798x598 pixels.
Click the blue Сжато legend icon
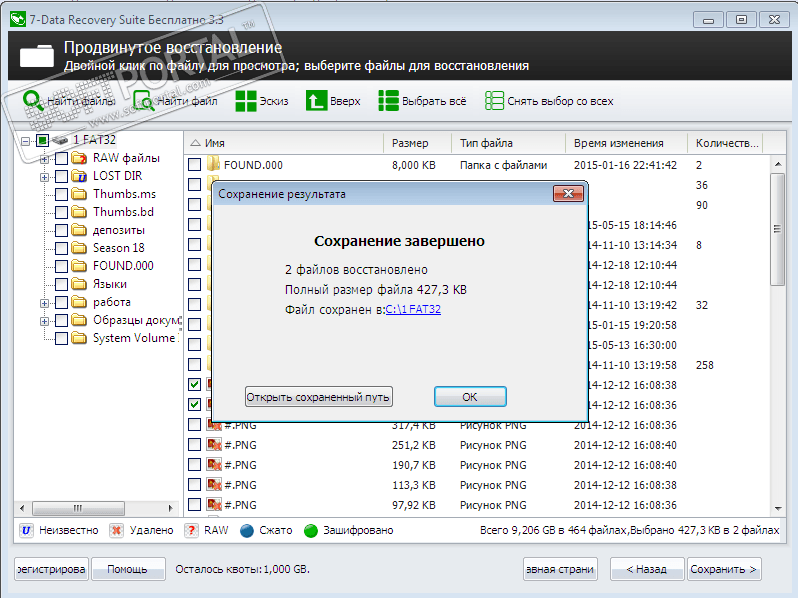click(x=247, y=531)
